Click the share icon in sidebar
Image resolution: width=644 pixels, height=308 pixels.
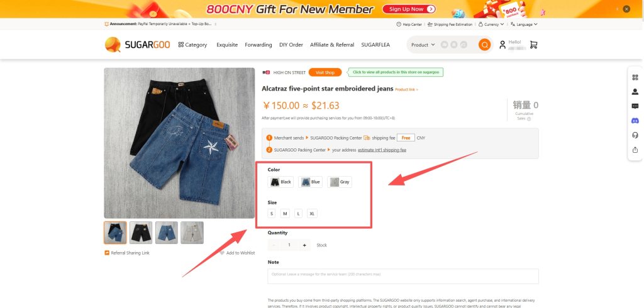635,149
